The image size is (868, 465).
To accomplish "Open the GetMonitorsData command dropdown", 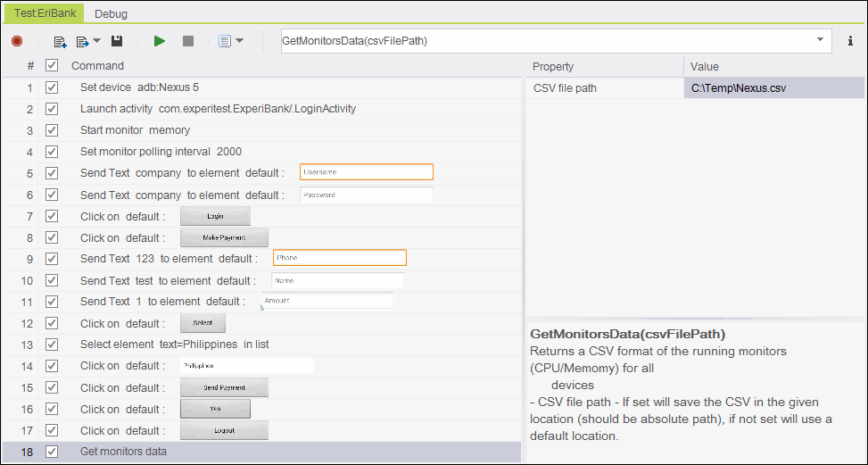I will (820, 40).
